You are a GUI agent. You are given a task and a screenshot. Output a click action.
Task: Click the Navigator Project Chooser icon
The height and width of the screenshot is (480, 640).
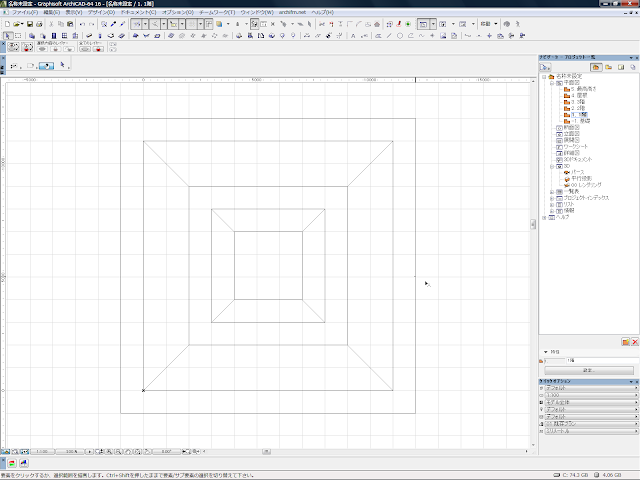545,67
